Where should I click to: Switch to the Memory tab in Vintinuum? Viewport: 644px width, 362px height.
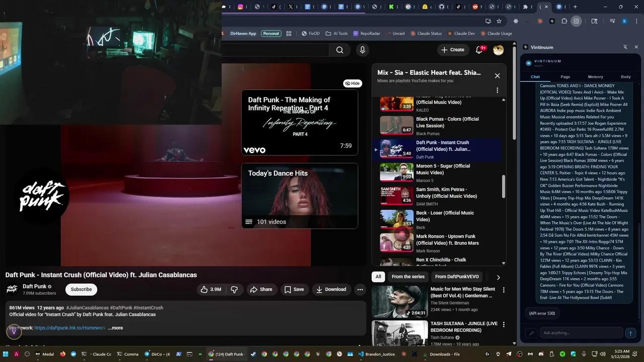coord(595,77)
